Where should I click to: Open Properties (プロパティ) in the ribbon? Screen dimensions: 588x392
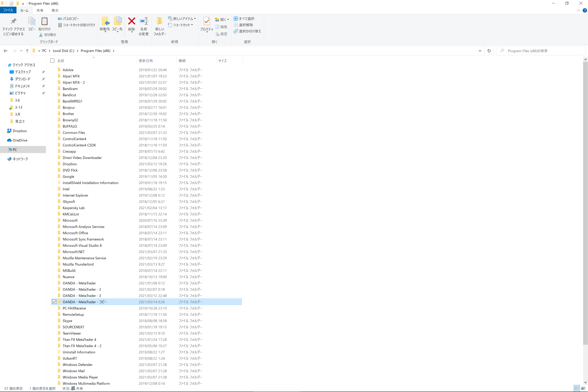207,22
